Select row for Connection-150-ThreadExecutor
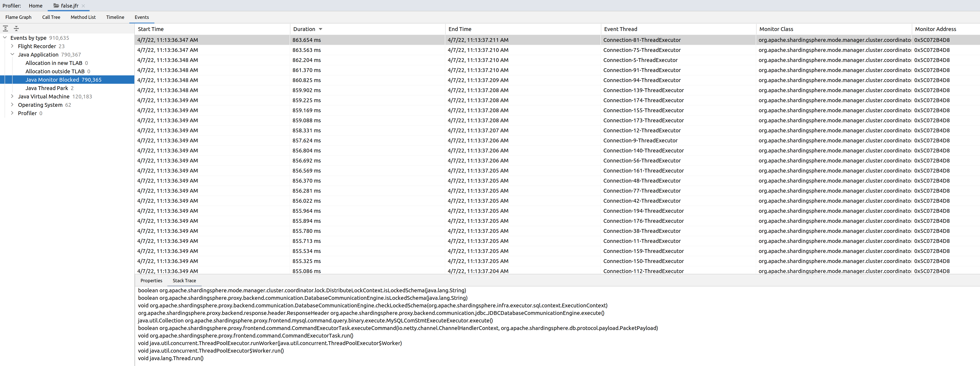This screenshot has height=366, width=980. click(557, 261)
